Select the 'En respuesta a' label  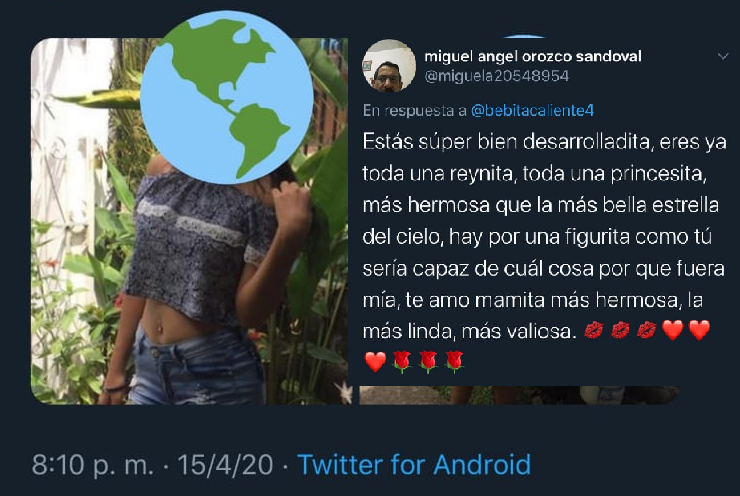(414, 110)
